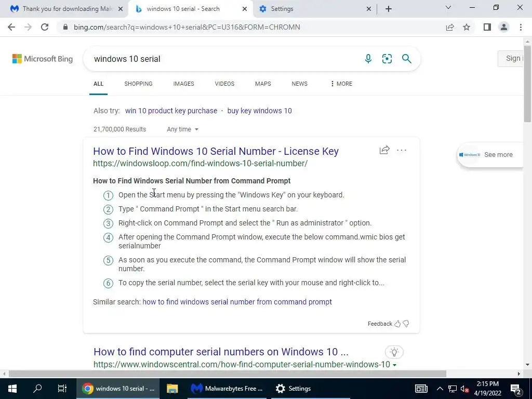Switch to Malwarebytes Free taskbar window

pos(227,389)
